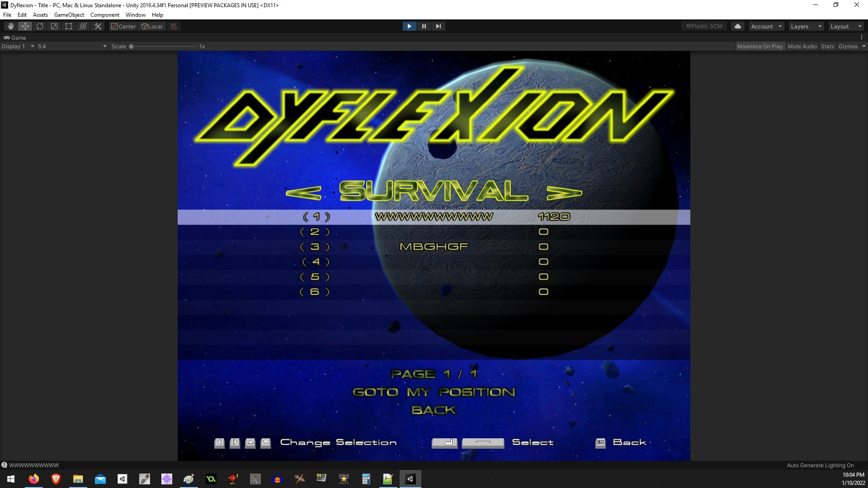Open the Layout dropdown

846,26
